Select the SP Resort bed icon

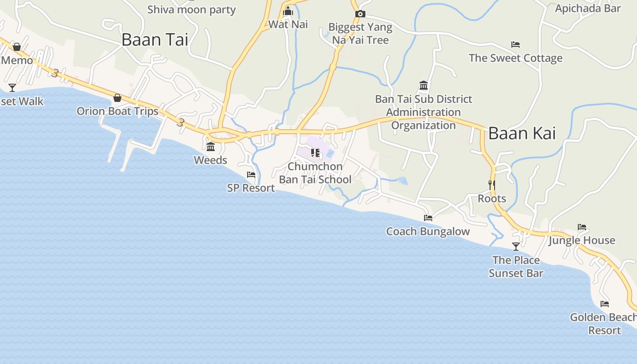tap(251, 175)
